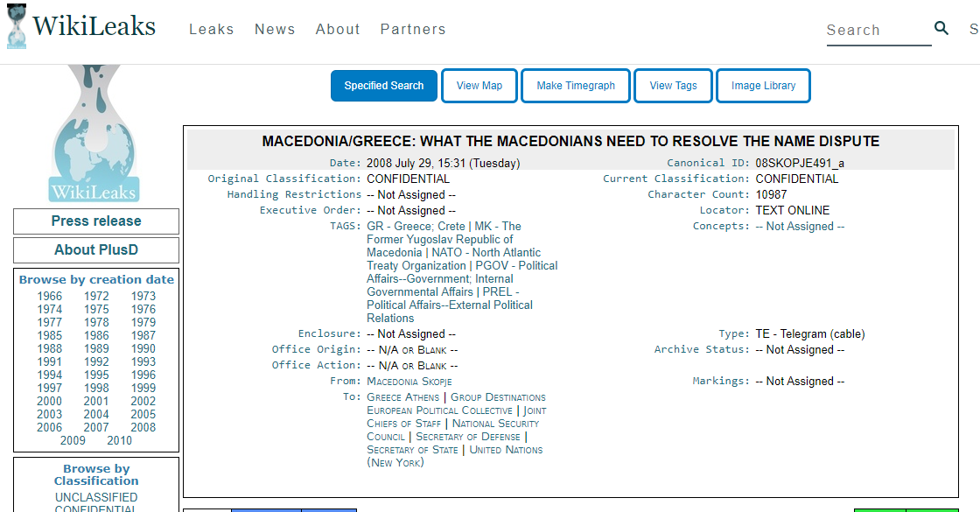Open the Press release sidebar link

96,221
